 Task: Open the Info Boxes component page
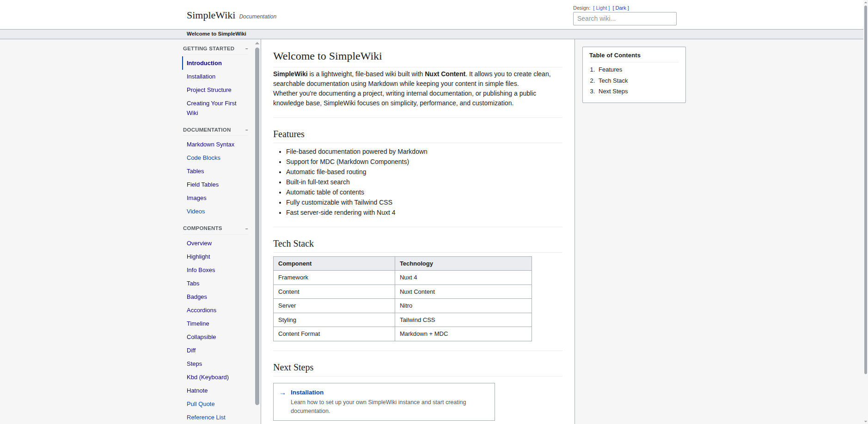click(201, 270)
